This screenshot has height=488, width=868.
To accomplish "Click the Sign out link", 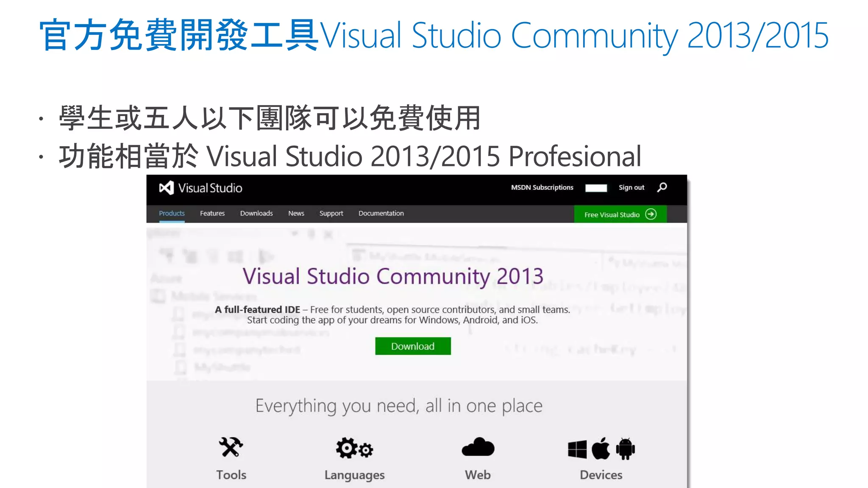I will pos(631,188).
